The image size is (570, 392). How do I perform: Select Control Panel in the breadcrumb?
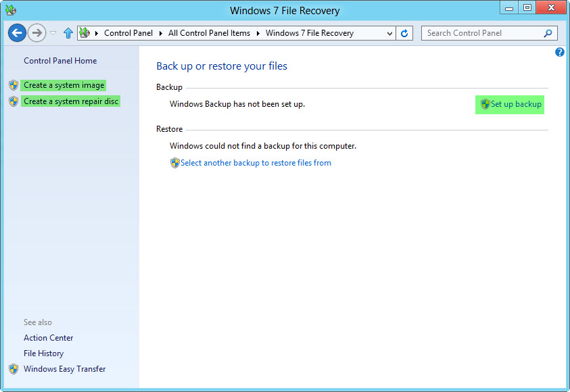128,33
